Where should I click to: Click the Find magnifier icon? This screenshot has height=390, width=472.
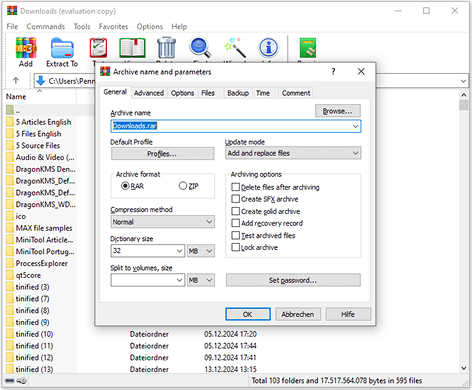pos(200,48)
